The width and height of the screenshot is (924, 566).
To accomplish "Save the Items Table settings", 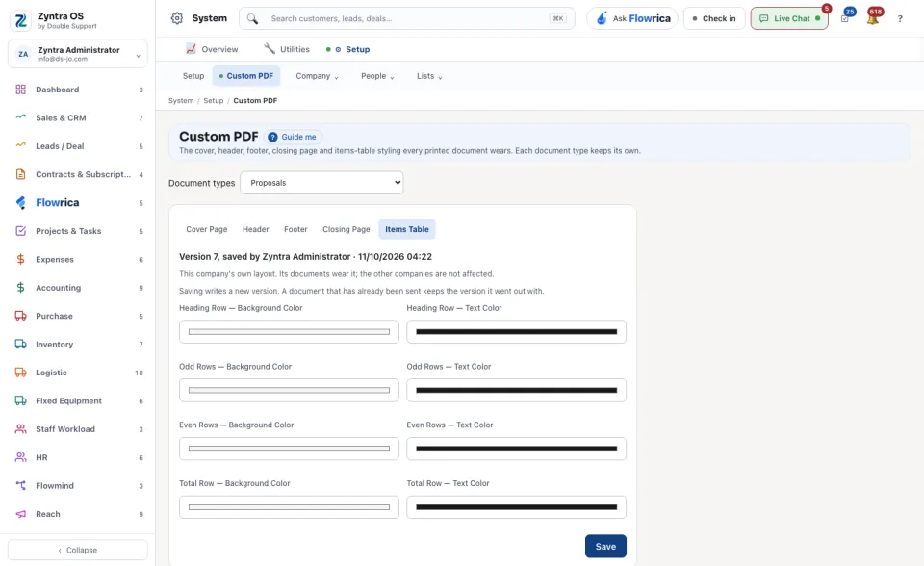I will (x=605, y=547).
